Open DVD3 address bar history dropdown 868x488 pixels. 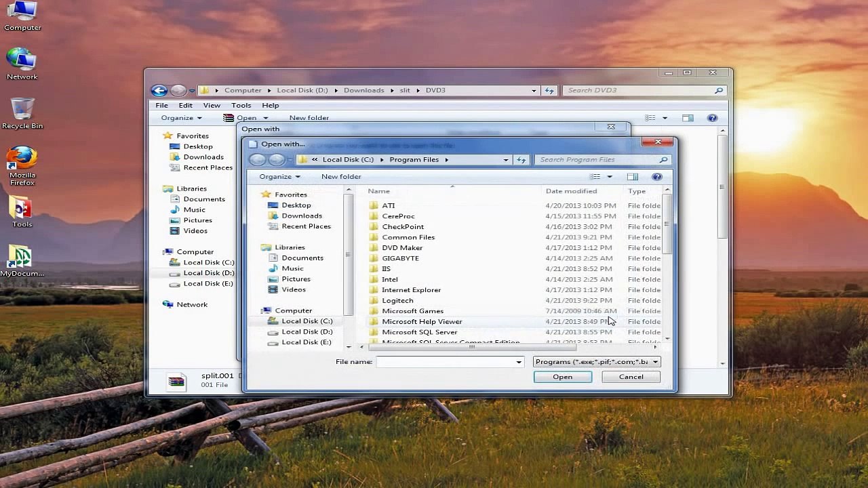click(534, 90)
